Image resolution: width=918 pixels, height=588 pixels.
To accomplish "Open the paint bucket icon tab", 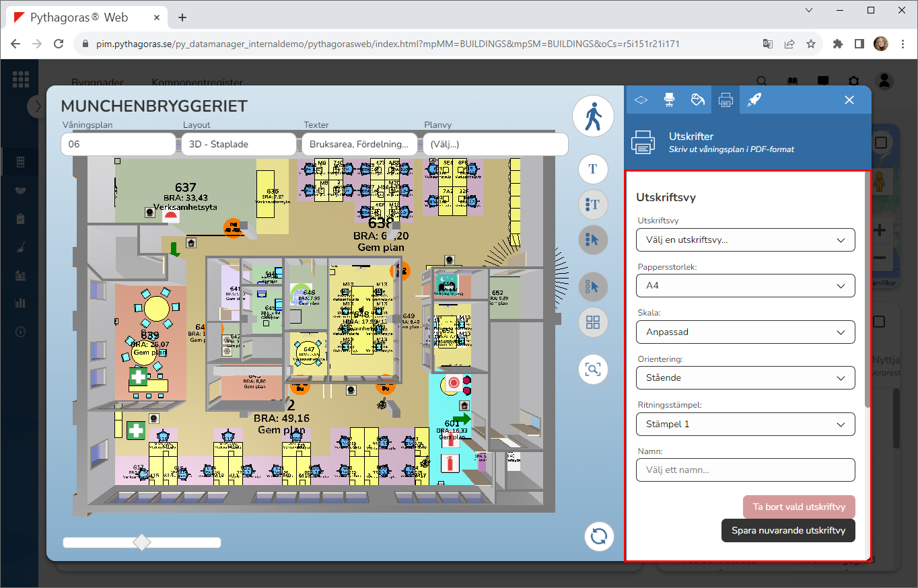I will [697, 100].
